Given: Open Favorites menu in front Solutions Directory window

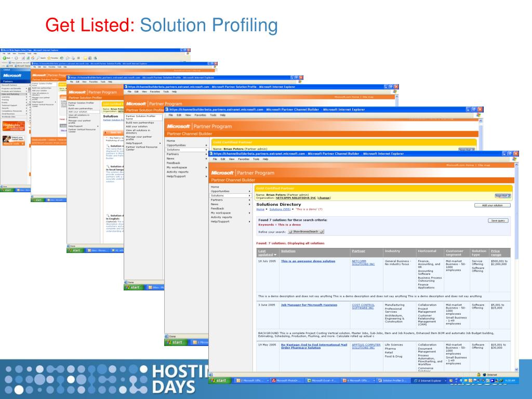Looking at the screenshot, I should point(244,159).
